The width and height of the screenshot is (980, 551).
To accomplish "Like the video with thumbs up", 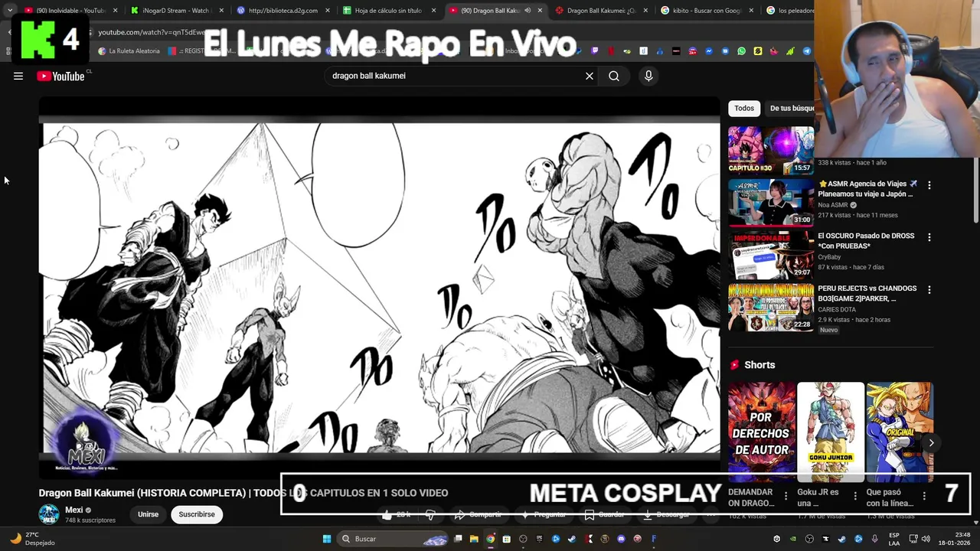I will point(398,515).
